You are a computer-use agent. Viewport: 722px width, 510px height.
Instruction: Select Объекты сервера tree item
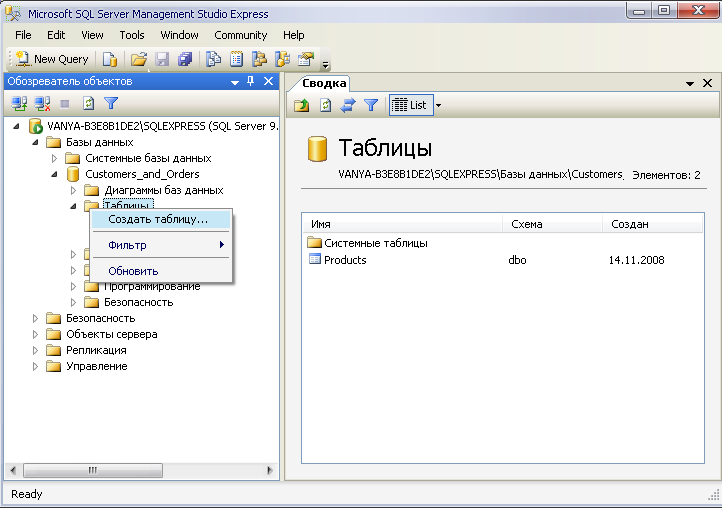pyautogui.click(x=111, y=334)
